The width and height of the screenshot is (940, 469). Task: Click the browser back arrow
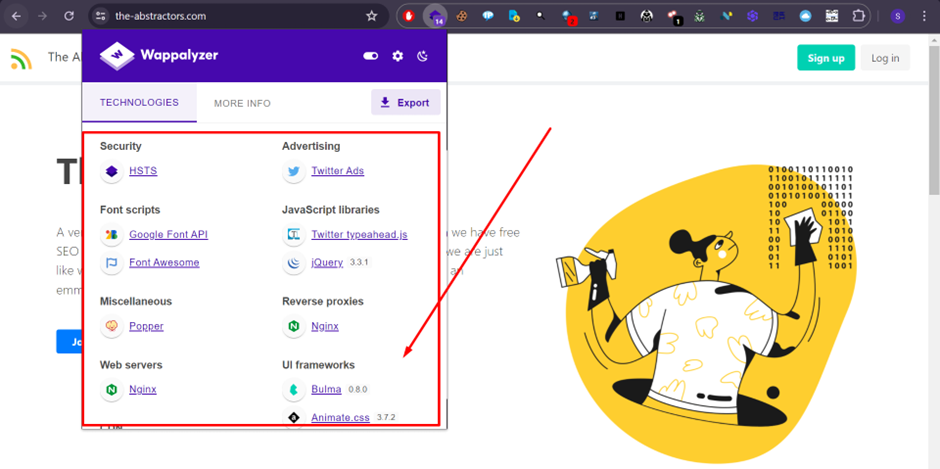pos(16,16)
